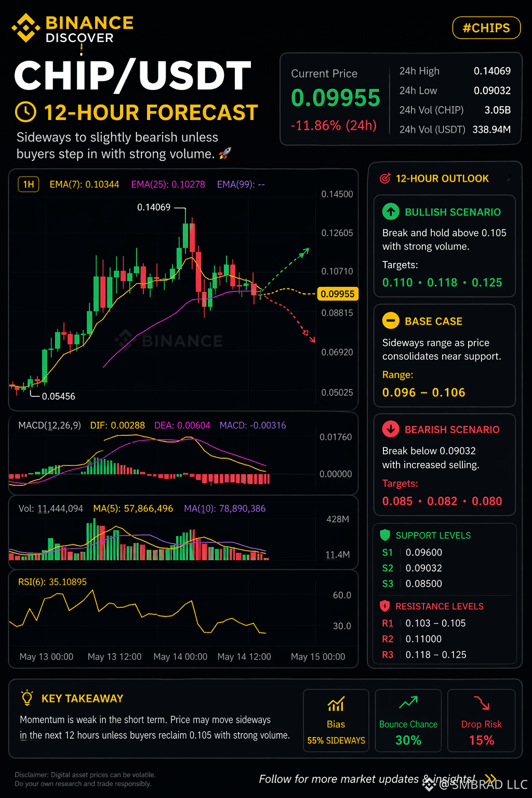532x798 pixels.
Task: Click the RSI(6): 35.10895 label
Action: 52,582
